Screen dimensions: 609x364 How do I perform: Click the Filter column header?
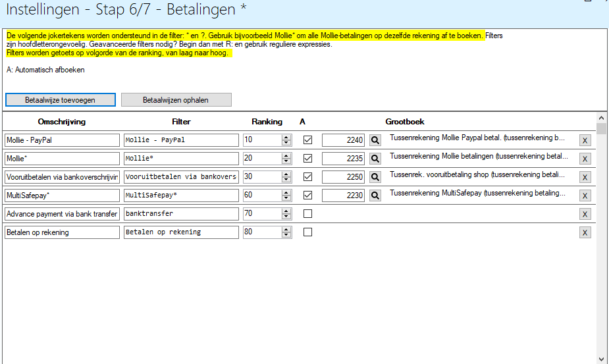tap(181, 122)
